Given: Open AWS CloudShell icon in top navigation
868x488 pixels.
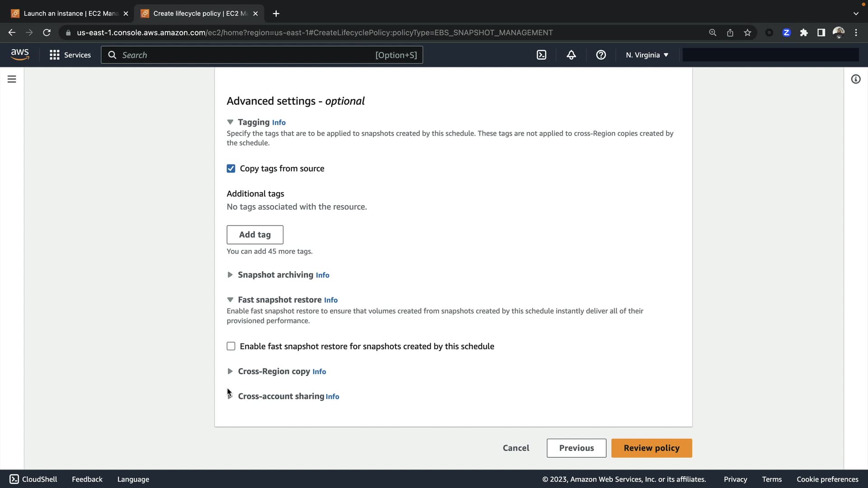Looking at the screenshot, I should point(541,55).
